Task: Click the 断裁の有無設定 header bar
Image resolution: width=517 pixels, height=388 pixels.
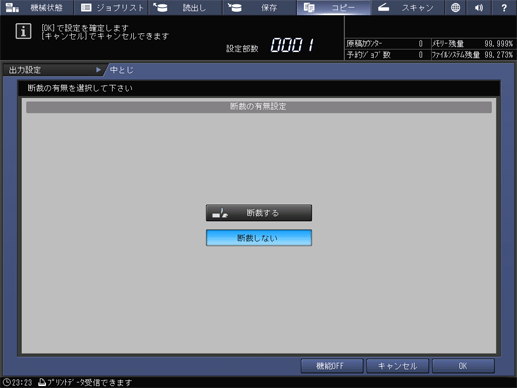Action: (259, 107)
